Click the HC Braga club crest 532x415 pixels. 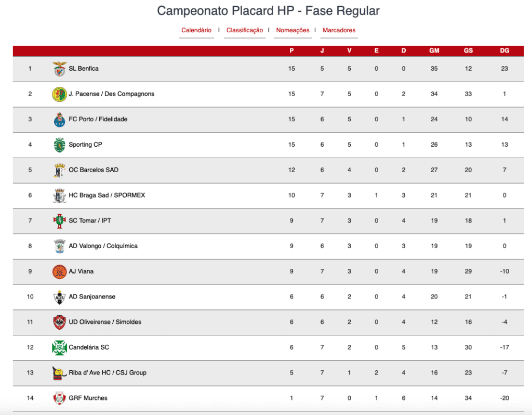click(59, 196)
